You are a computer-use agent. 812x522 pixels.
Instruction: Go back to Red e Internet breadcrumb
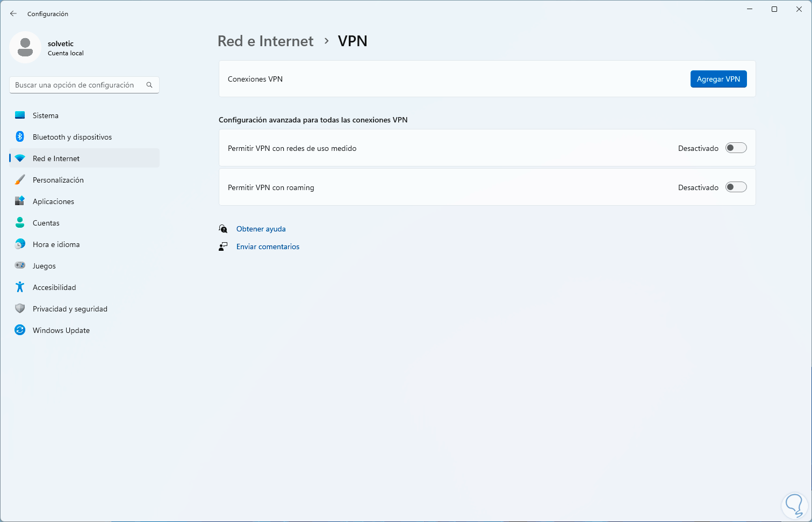265,41
